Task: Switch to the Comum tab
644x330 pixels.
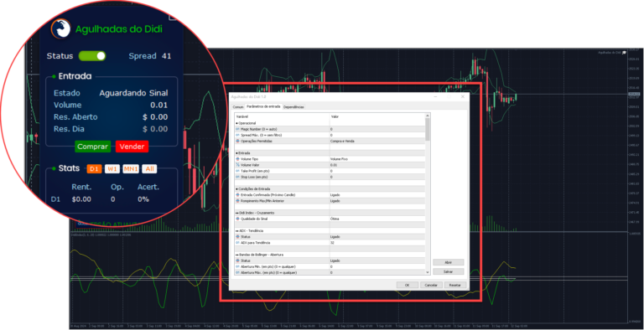Action: (238, 106)
